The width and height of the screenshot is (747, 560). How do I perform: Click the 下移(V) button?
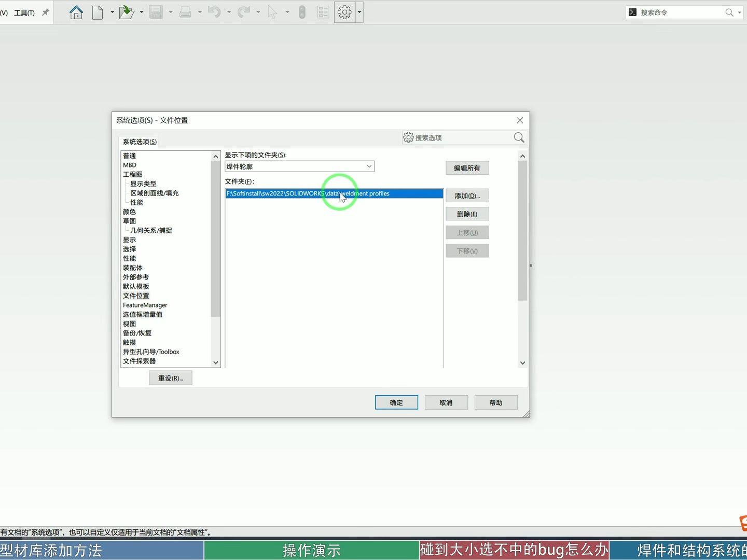tap(467, 251)
